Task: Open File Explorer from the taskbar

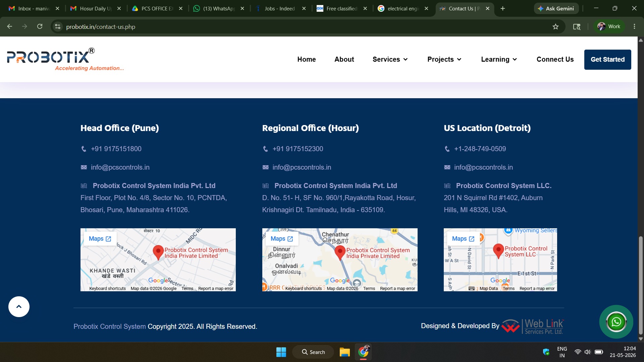Action: pos(344,352)
